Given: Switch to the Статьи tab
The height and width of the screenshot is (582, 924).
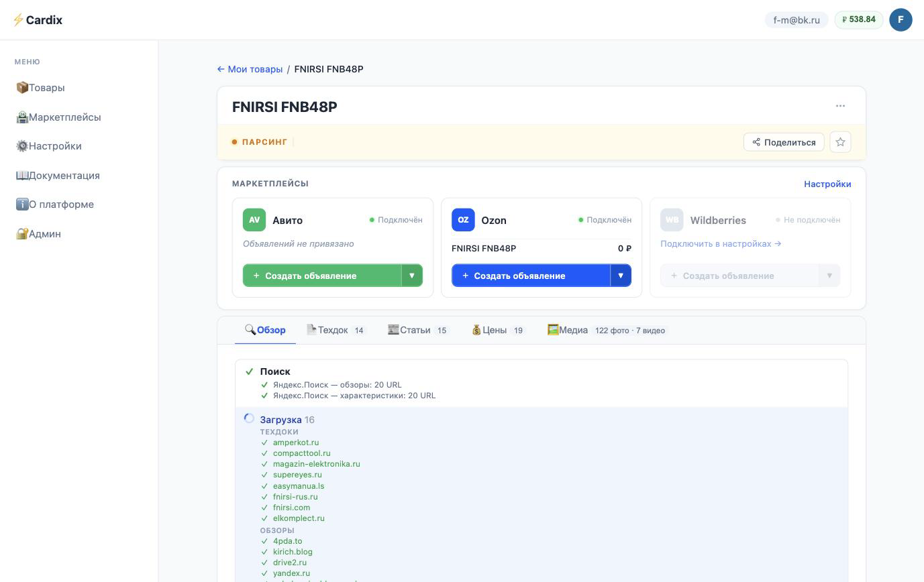Looking at the screenshot, I should [419, 330].
